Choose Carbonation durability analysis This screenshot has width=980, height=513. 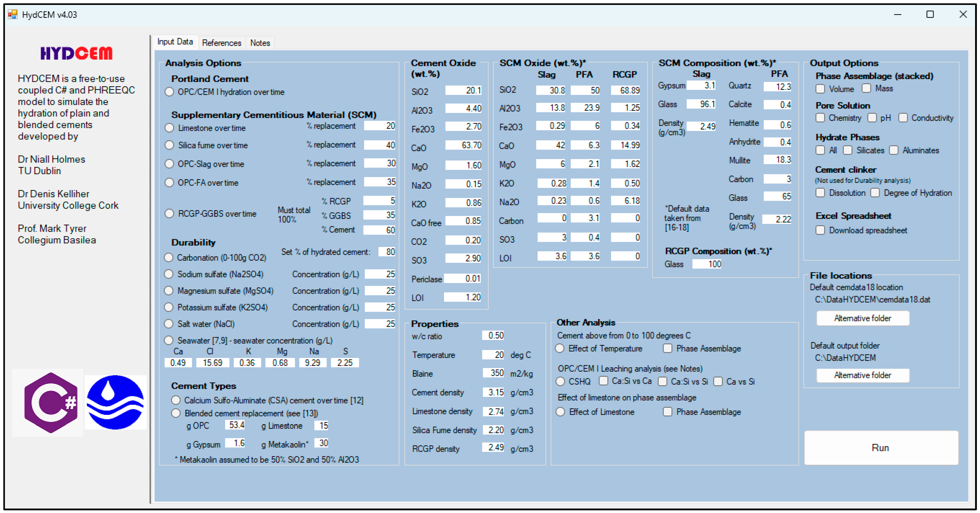(x=169, y=258)
